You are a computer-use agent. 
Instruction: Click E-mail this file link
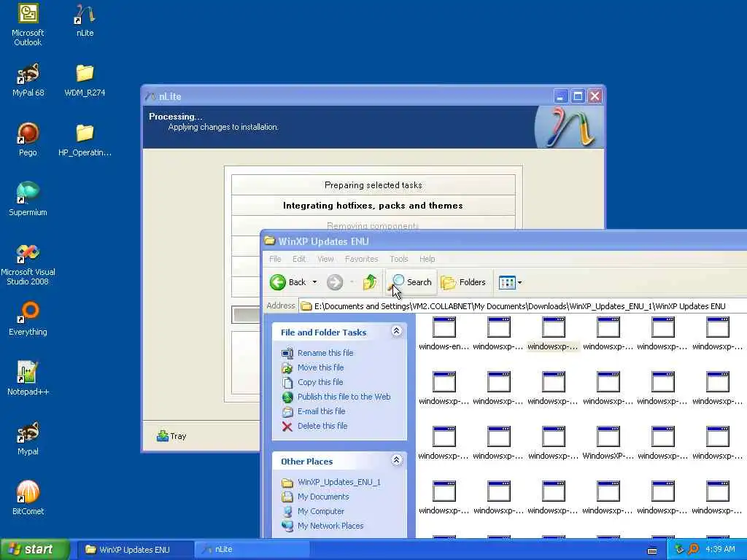[x=322, y=411]
